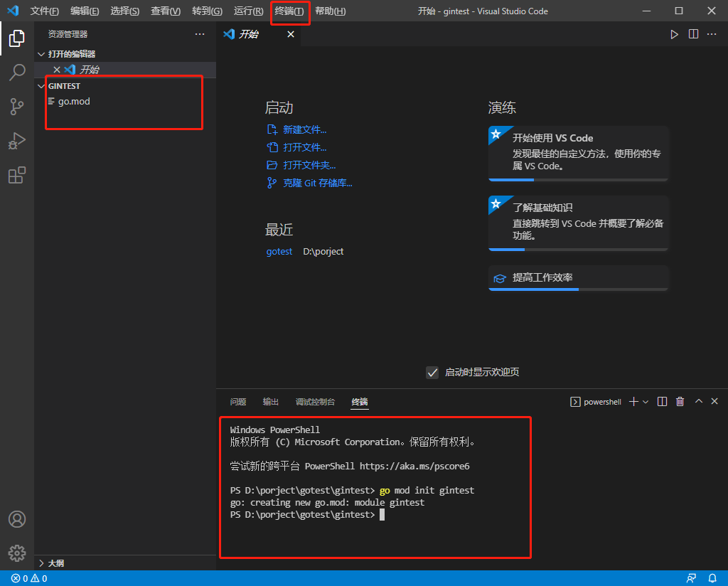Open Explorer panel views and more actions
The image size is (728, 586).
(200, 34)
